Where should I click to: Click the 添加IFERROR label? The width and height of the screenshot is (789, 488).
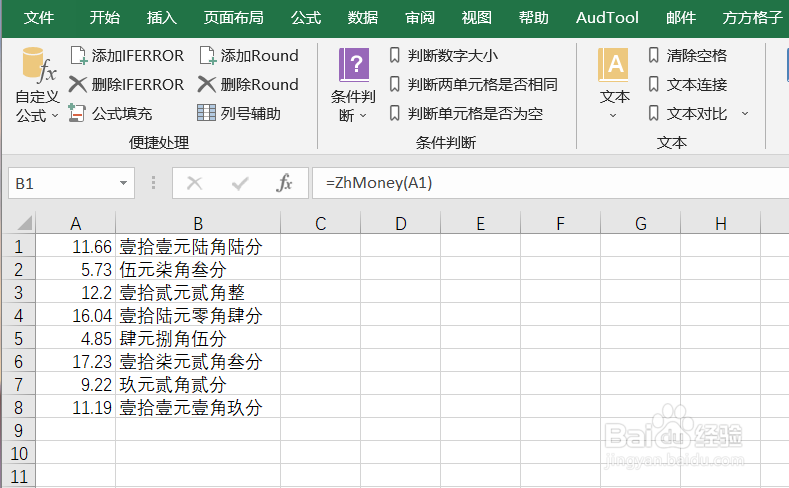[138, 55]
